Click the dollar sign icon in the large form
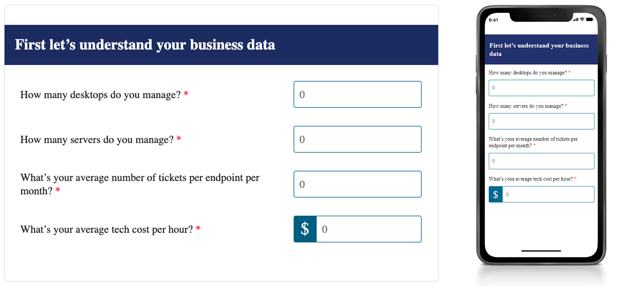 click(x=305, y=229)
